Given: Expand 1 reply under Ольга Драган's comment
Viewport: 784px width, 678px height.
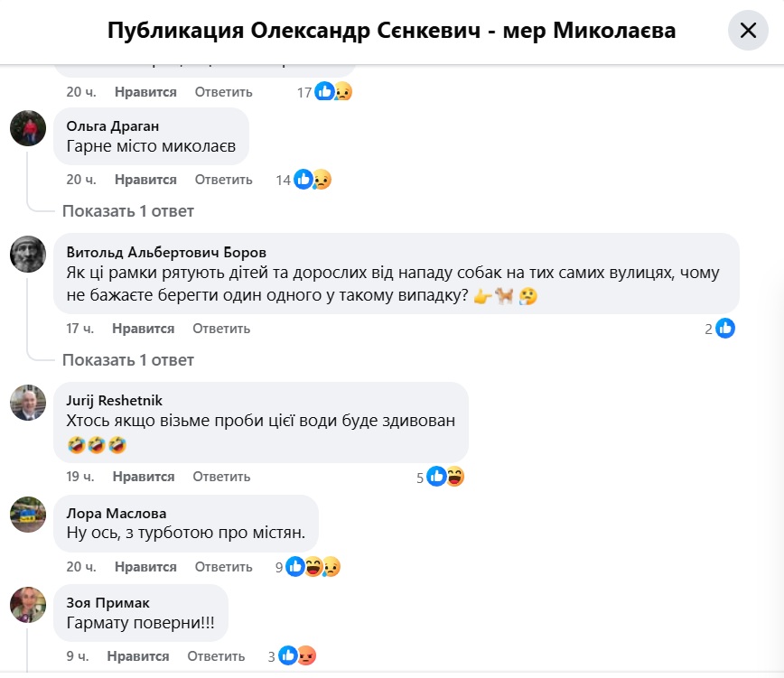Looking at the screenshot, I should (x=127, y=211).
